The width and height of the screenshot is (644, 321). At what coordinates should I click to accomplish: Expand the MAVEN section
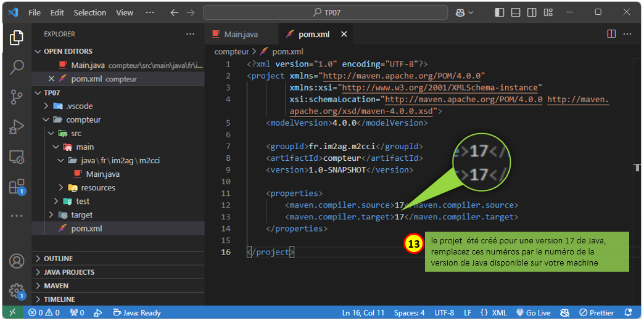[x=56, y=286]
